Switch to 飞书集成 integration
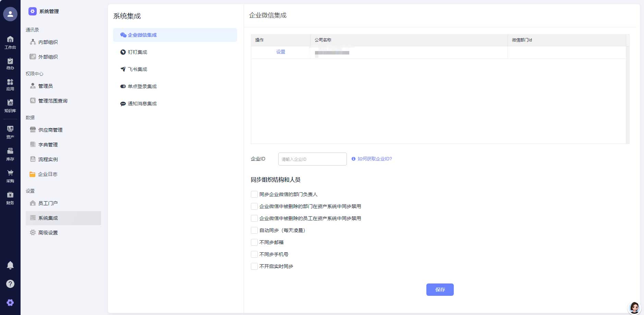 point(137,69)
